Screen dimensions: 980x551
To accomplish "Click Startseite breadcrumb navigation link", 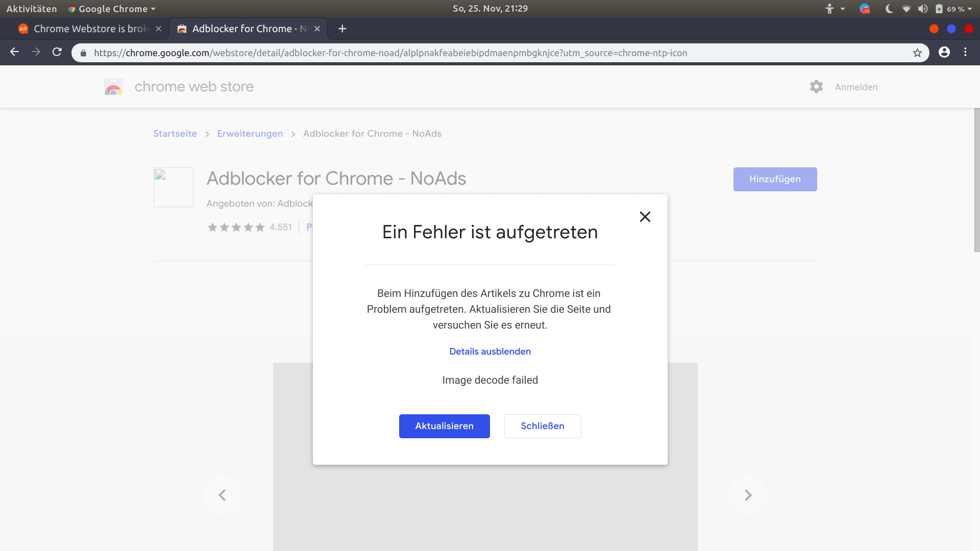I will tap(175, 133).
